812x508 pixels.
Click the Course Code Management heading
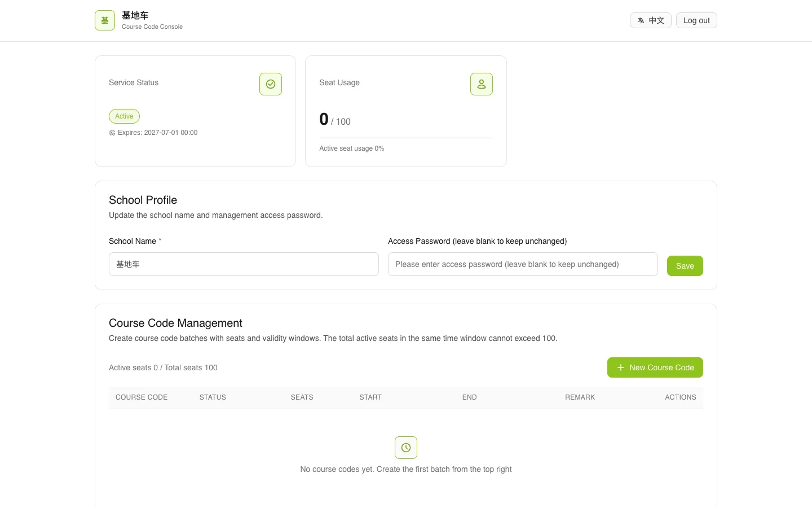point(175,323)
